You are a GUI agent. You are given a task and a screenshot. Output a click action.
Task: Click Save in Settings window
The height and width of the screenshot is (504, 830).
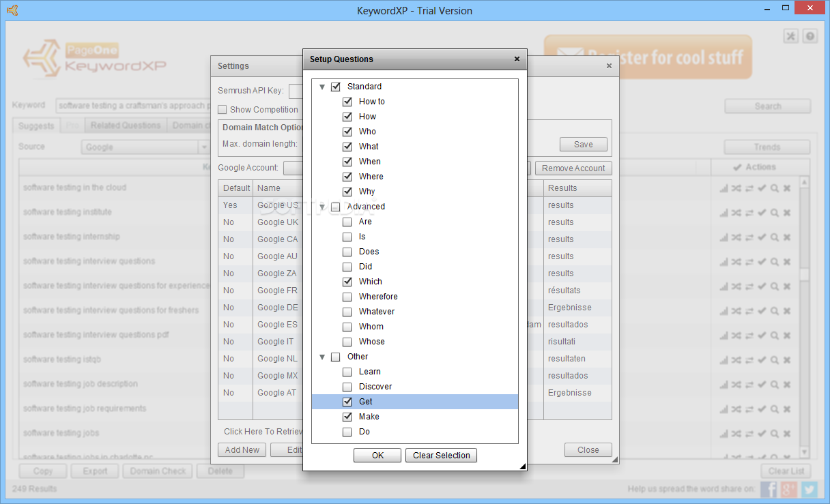tap(584, 145)
